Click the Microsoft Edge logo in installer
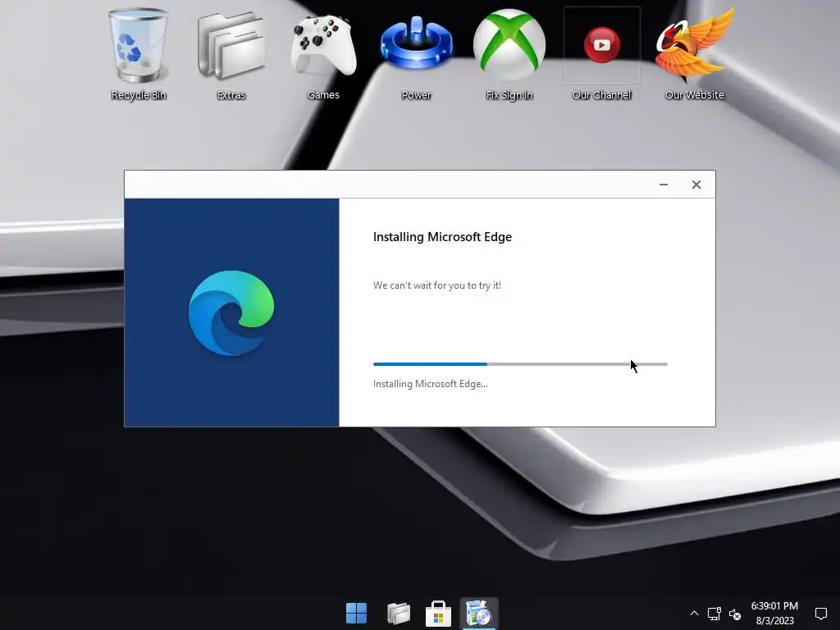This screenshot has width=840, height=630. coord(231,313)
